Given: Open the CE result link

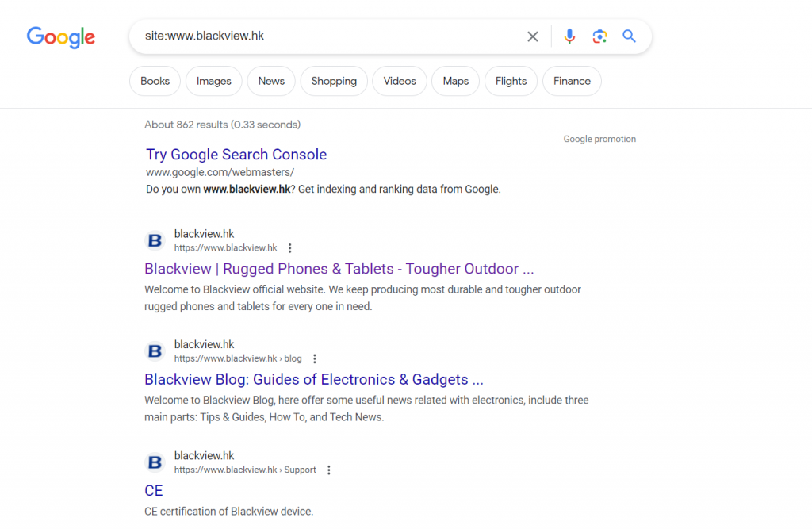Looking at the screenshot, I should 154,491.
